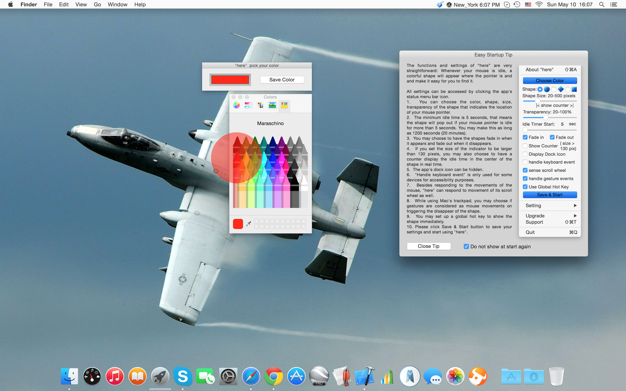Open the Go menu
The height and width of the screenshot is (391, 626).
[97, 4]
